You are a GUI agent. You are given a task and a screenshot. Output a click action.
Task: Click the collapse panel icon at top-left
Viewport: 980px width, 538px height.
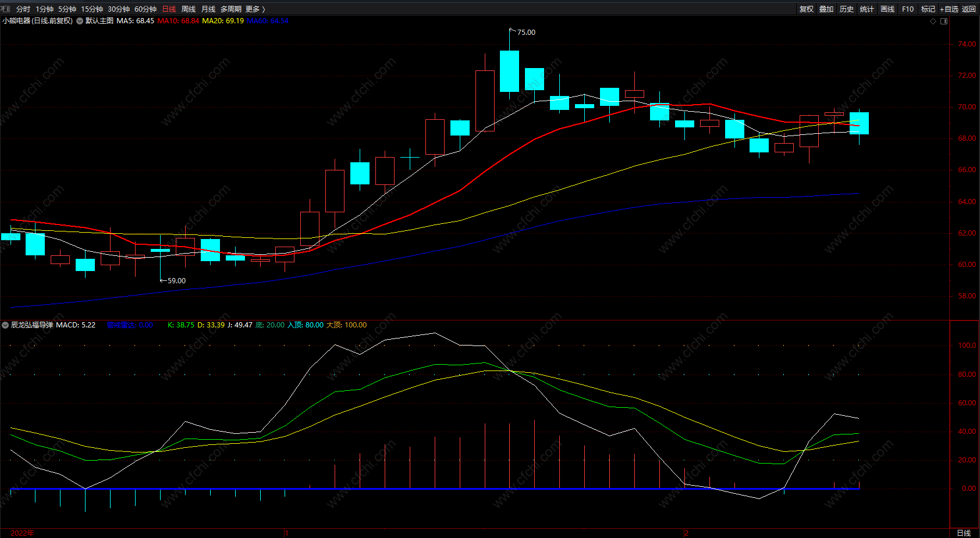click(6, 9)
